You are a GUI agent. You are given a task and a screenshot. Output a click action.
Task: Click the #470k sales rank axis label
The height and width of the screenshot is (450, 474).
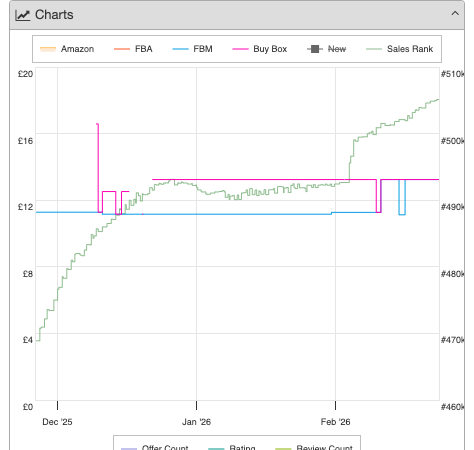pos(452,340)
